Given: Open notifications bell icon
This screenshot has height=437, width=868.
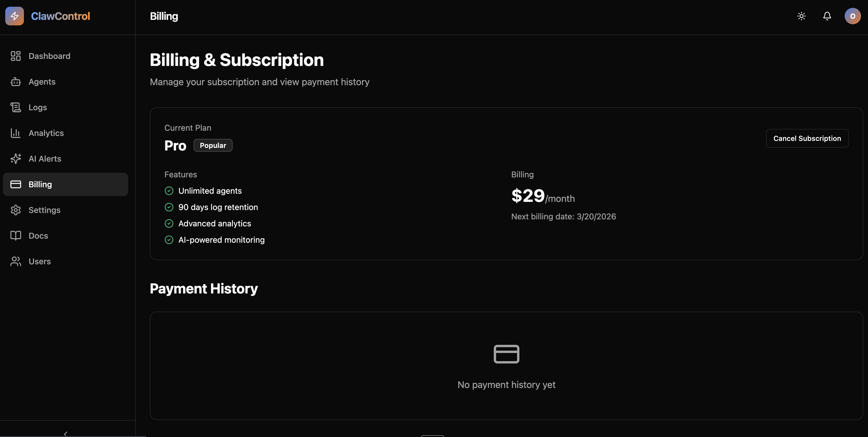Looking at the screenshot, I should click(x=827, y=16).
